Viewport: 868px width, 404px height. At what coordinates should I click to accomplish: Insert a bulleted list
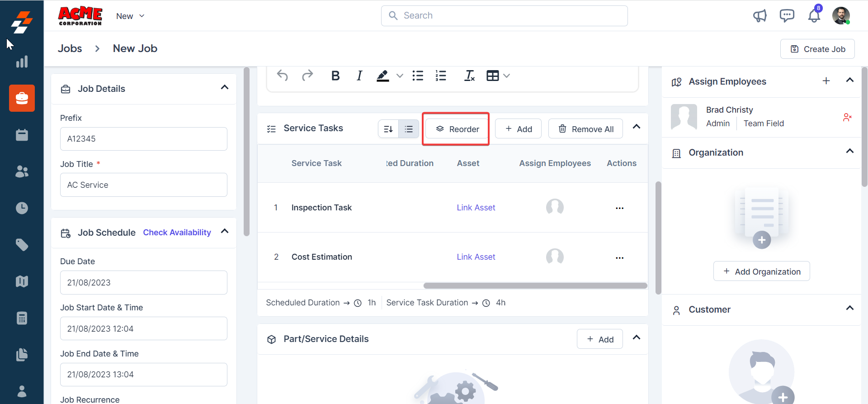[418, 76]
